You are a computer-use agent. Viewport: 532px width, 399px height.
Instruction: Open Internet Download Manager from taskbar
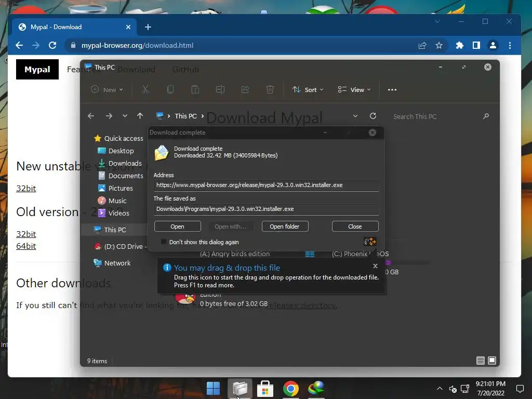click(x=316, y=388)
